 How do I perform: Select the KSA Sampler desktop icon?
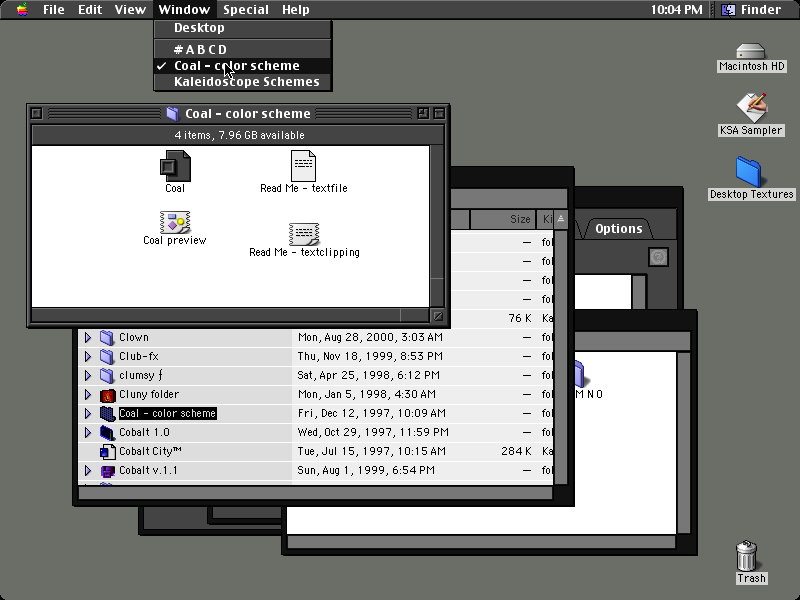751,108
